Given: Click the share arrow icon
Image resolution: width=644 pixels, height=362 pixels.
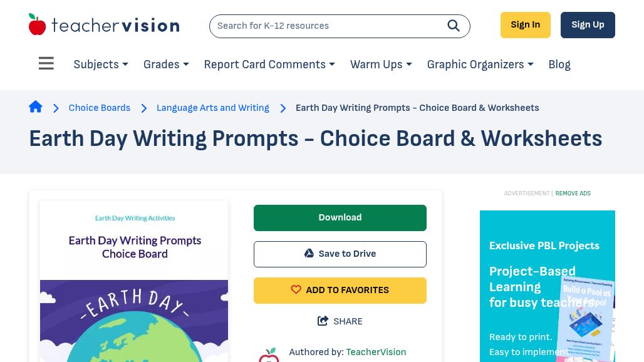Looking at the screenshot, I should (x=323, y=321).
